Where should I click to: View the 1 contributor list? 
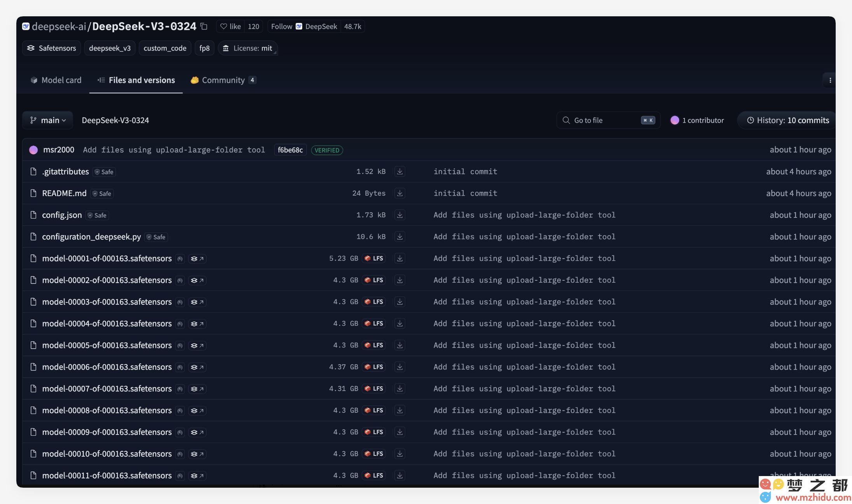tap(697, 120)
